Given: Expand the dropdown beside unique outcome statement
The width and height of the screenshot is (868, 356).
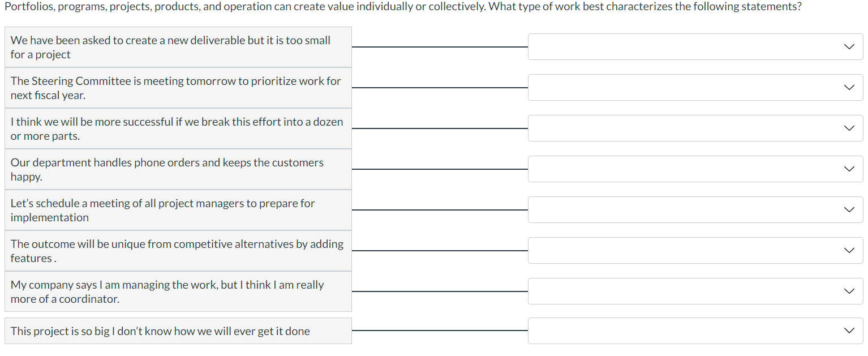Looking at the screenshot, I should pos(695,250).
